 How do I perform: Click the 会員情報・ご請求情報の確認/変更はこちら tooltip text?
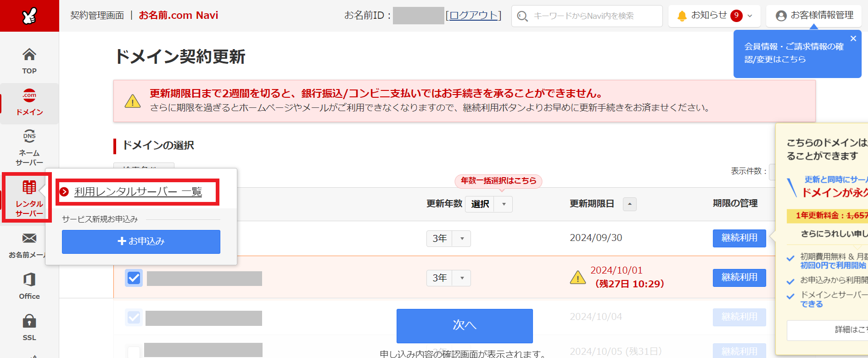(x=794, y=53)
